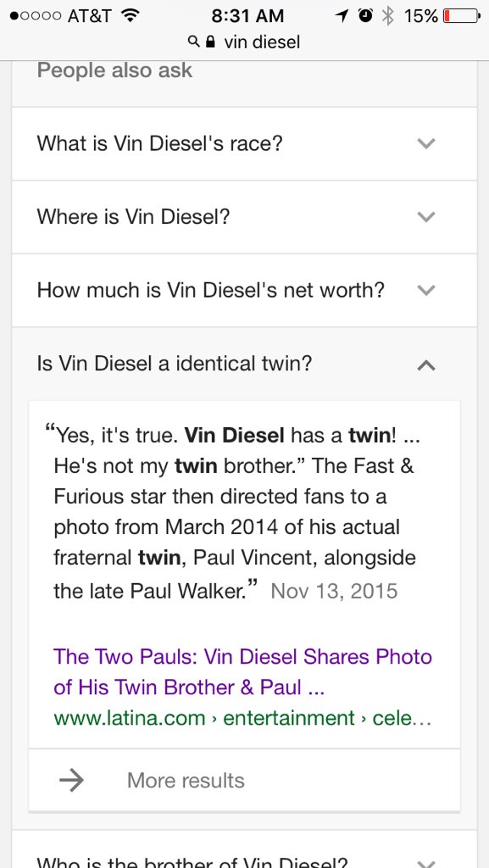This screenshot has height=868, width=489.
Task: Tap the padlock icon beside vin diesel
Action: tap(210, 42)
